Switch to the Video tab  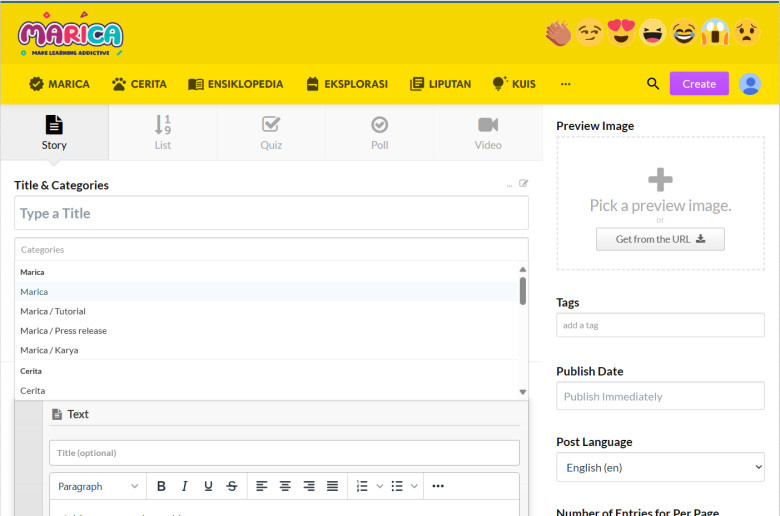pos(488,132)
